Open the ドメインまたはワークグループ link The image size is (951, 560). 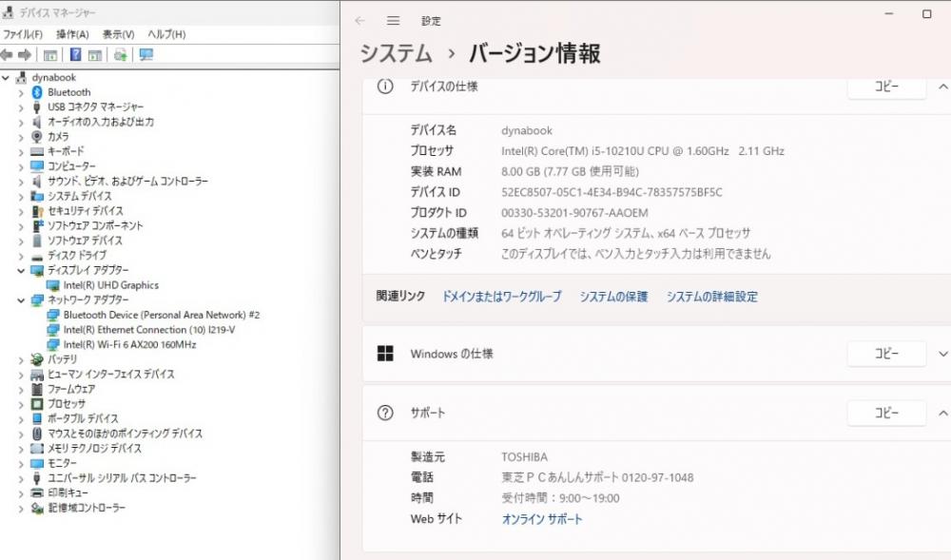pos(501,297)
